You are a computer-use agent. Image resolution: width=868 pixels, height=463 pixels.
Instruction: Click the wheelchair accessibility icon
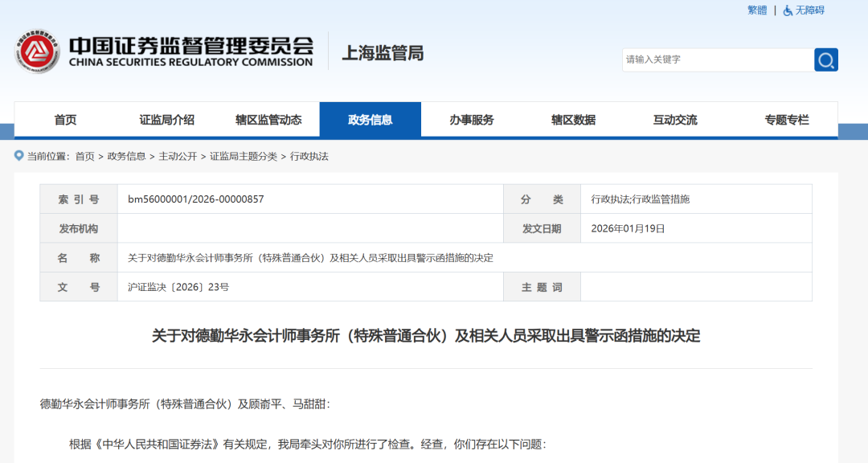point(788,10)
